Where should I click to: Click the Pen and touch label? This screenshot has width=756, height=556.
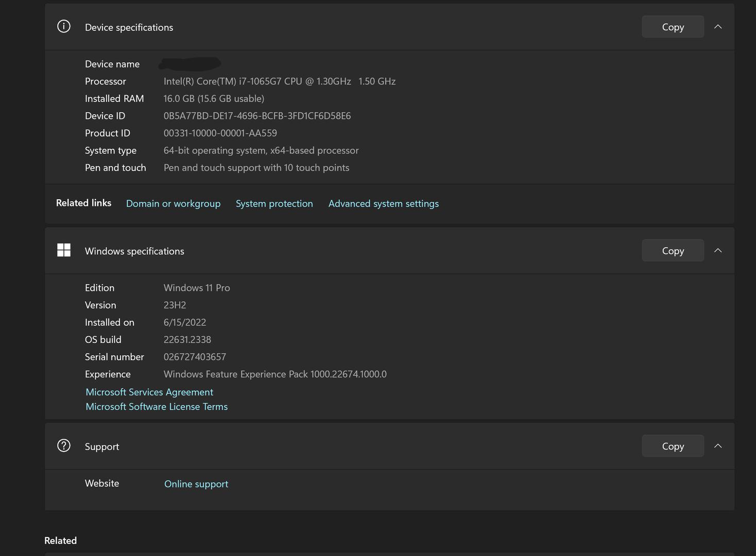click(x=115, y=168)
